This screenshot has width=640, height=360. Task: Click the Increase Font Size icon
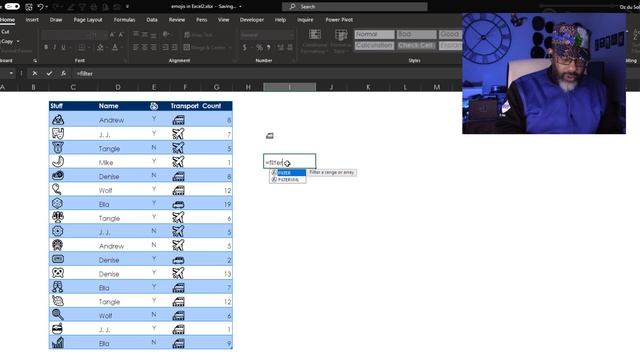tap(112, 35)
